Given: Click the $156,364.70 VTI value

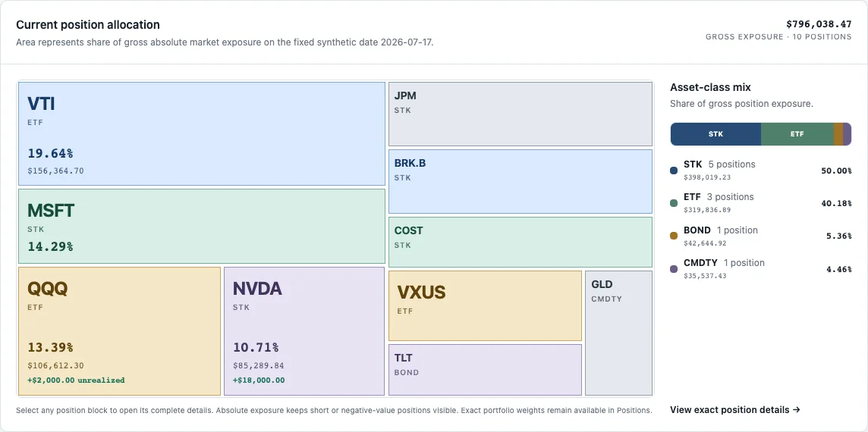Looking at the screenshot, I should 55,171.
